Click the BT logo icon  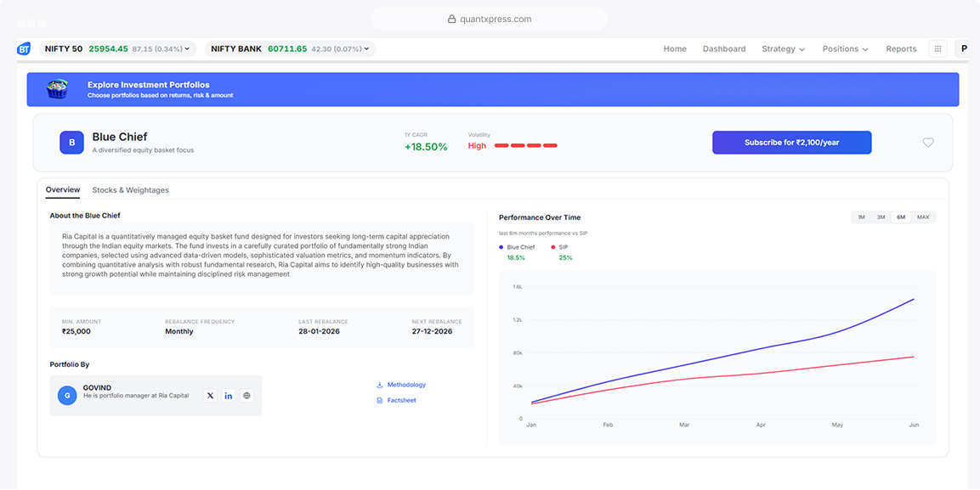24,48
